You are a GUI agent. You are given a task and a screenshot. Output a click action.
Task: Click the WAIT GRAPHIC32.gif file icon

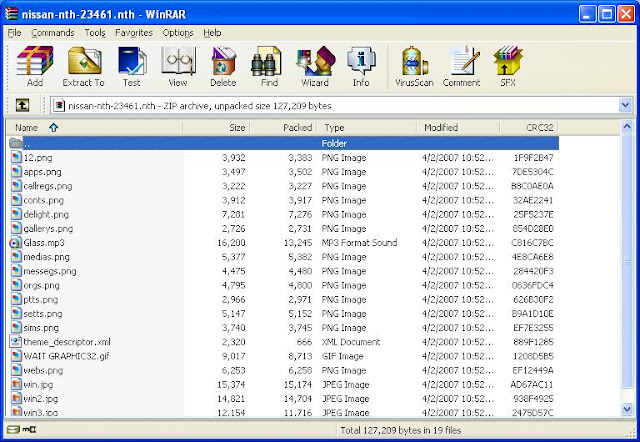click(16, 356)
